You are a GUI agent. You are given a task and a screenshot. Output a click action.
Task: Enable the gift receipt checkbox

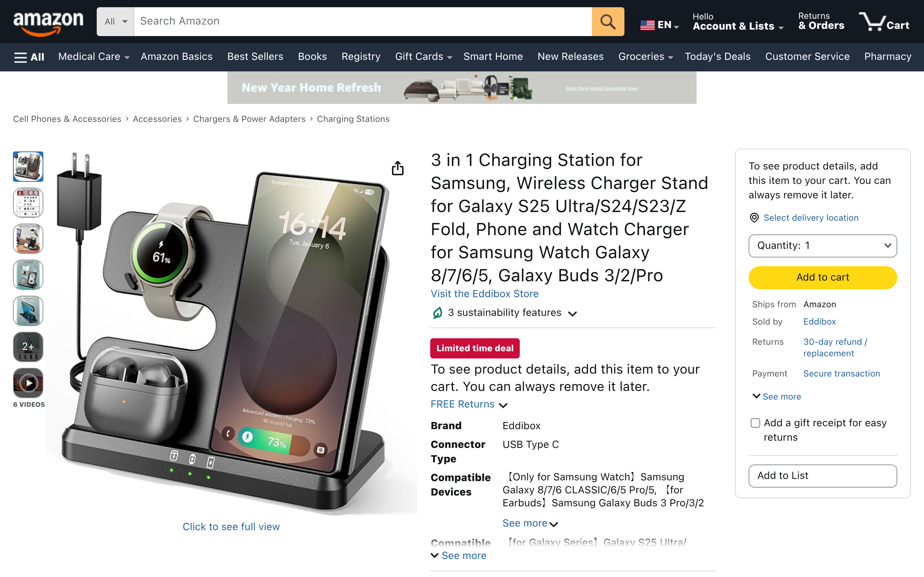[755, 423]
